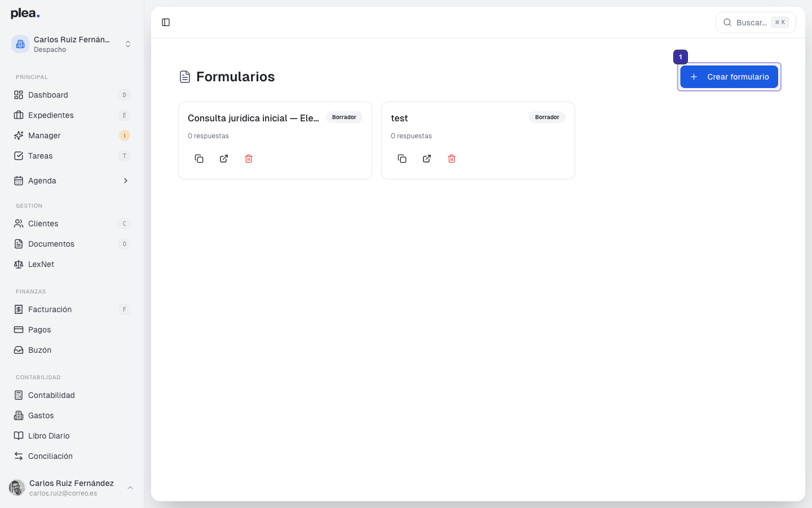Open Facturación receipt icon
The width and height of the screenshot is (812, 508).
(19, 309)
